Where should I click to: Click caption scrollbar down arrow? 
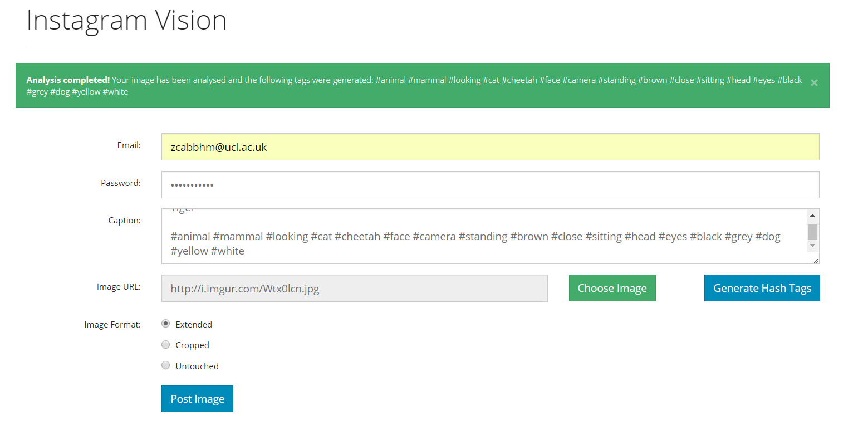pyautogui.click(x=812, y=246)
